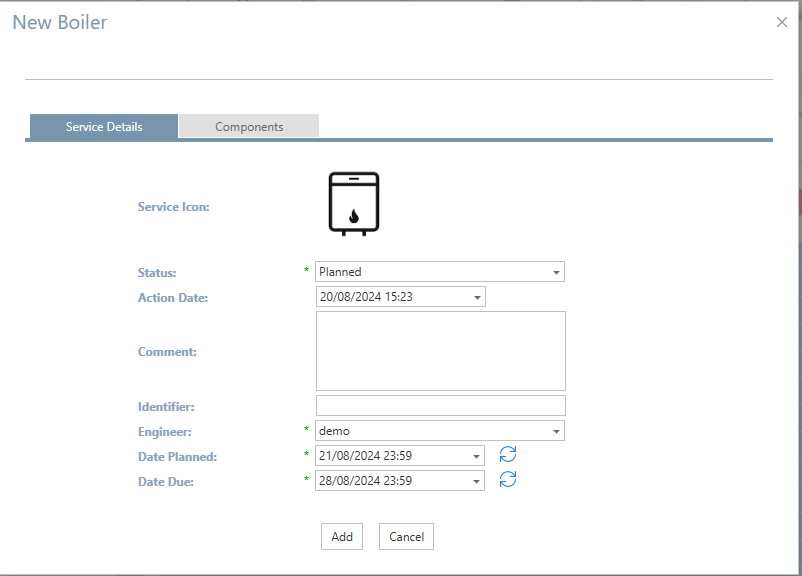This screenshot has height=576, width=802.
Task: Switch to the Components tab
Action: pos(249,127)
